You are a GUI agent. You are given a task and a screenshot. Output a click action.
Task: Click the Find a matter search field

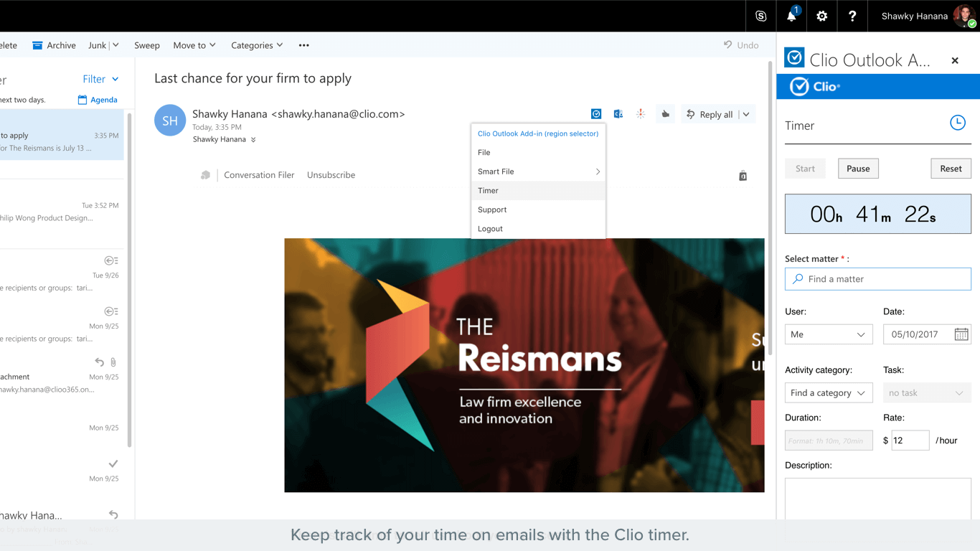(x=878, y=279)
